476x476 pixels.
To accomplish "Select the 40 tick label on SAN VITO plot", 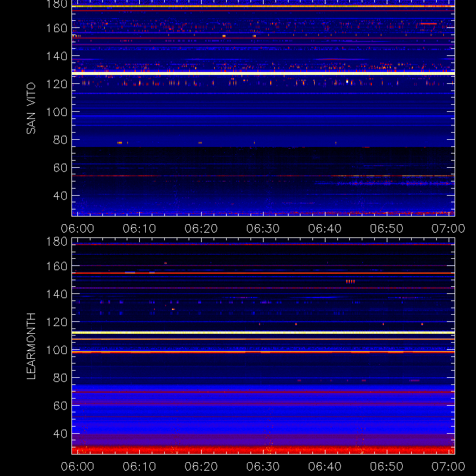I will 60,196.
